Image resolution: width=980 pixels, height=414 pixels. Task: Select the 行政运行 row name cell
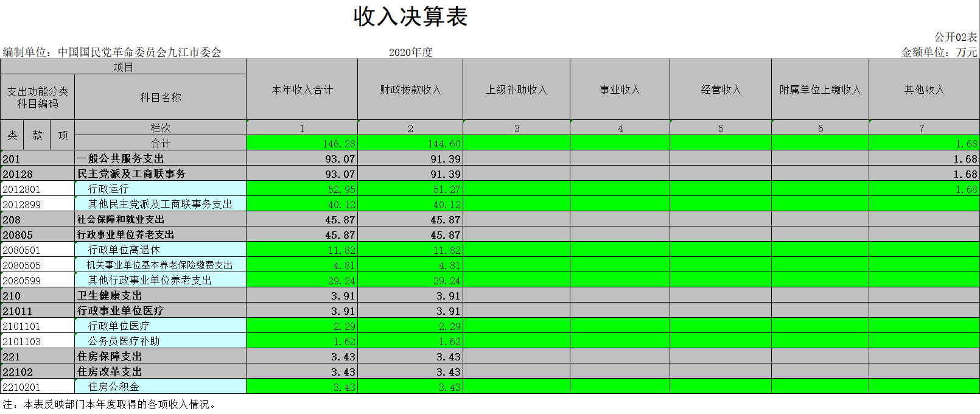160,189
